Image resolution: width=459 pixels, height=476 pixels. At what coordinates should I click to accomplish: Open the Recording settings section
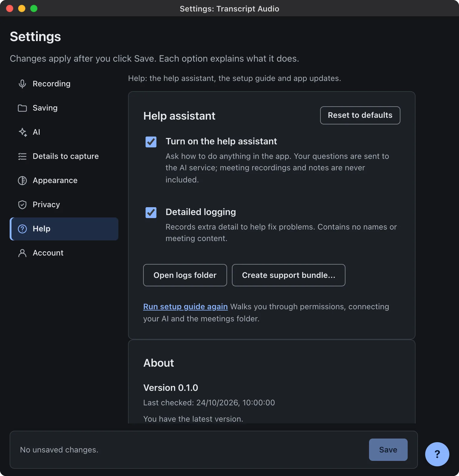64,84
